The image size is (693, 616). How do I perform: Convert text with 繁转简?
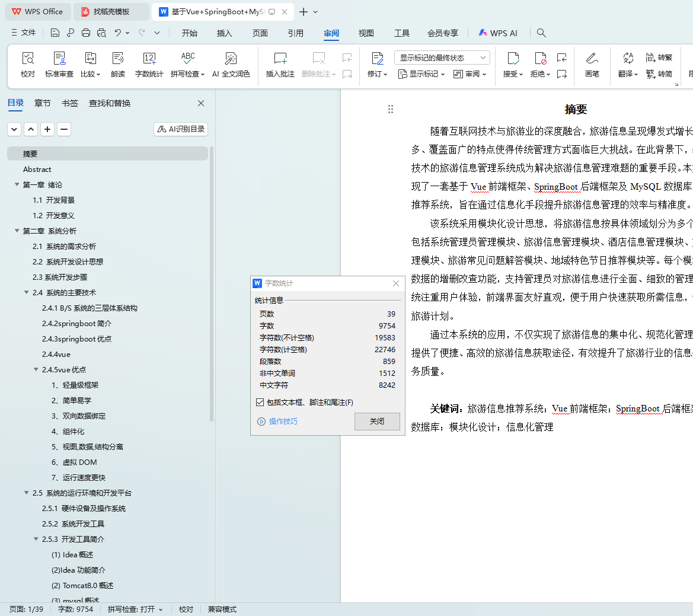(659, 74)
